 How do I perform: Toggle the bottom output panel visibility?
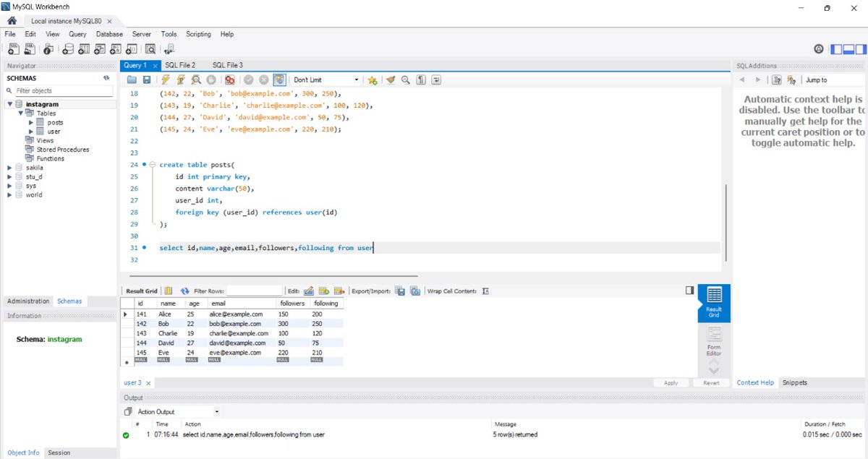(848, 49)
